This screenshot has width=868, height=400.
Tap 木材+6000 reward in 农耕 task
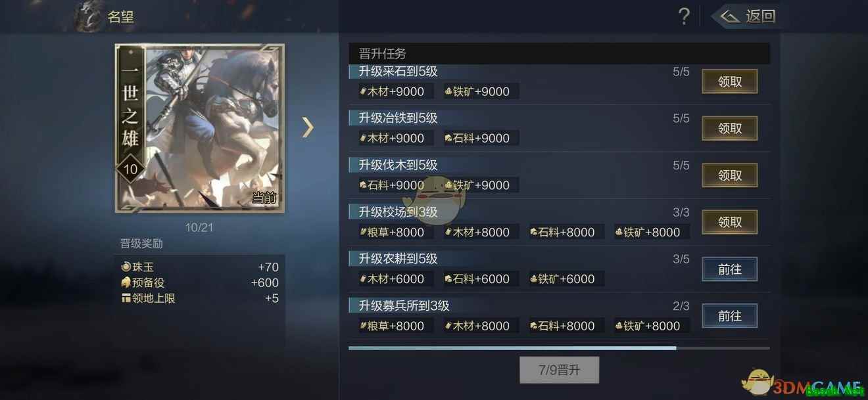(392, 278)
